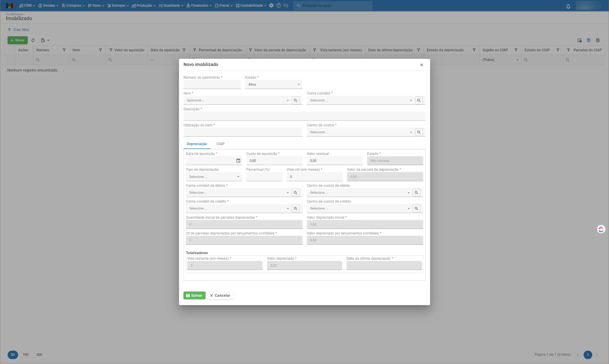Expand the Conta contábil de crédito dropdown
This screenshot has width=609, height=364.
238,208
